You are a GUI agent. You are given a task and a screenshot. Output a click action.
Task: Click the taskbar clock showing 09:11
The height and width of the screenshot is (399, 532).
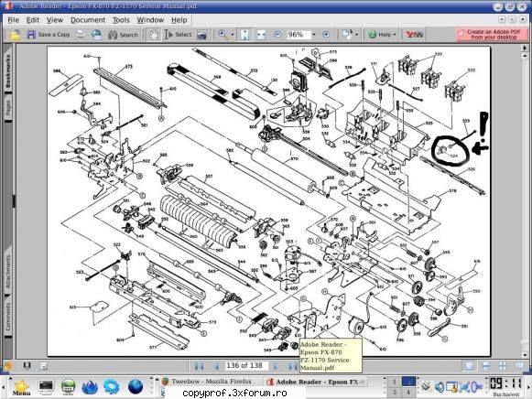(x=505, y=384)
